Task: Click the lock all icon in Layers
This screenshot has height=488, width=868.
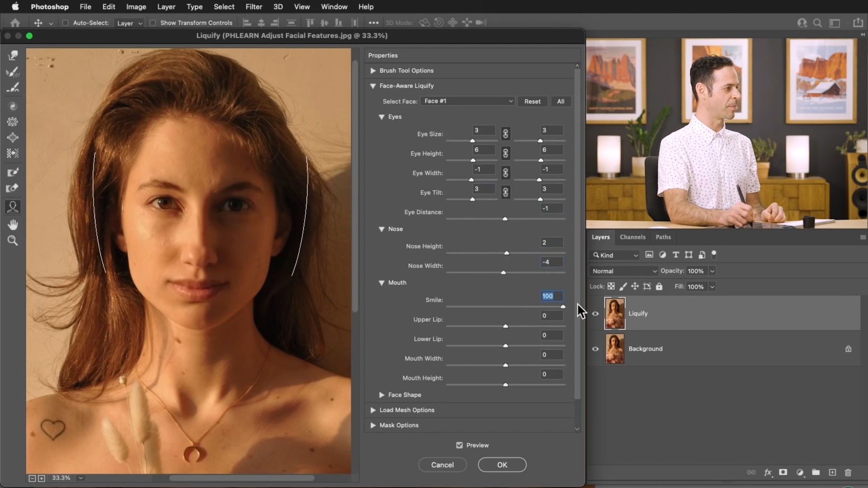Action: pos(659,286)
